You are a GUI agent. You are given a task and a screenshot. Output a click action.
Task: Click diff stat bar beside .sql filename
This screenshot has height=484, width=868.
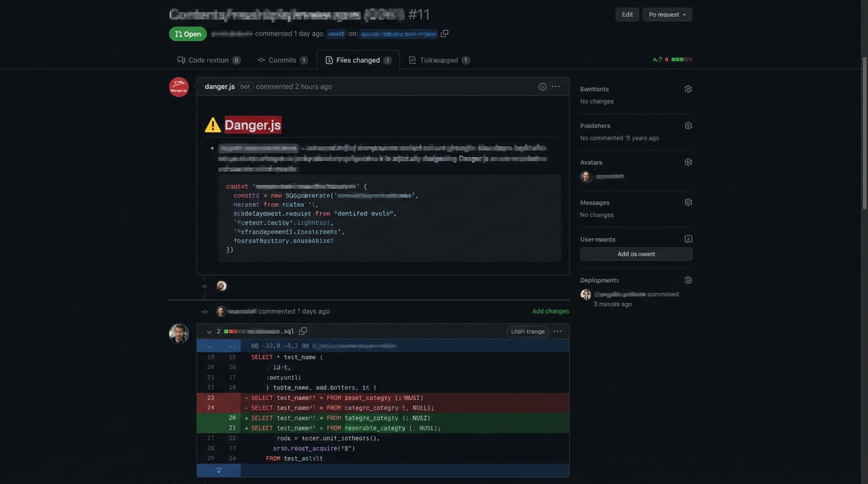click(x=235, y=331)
